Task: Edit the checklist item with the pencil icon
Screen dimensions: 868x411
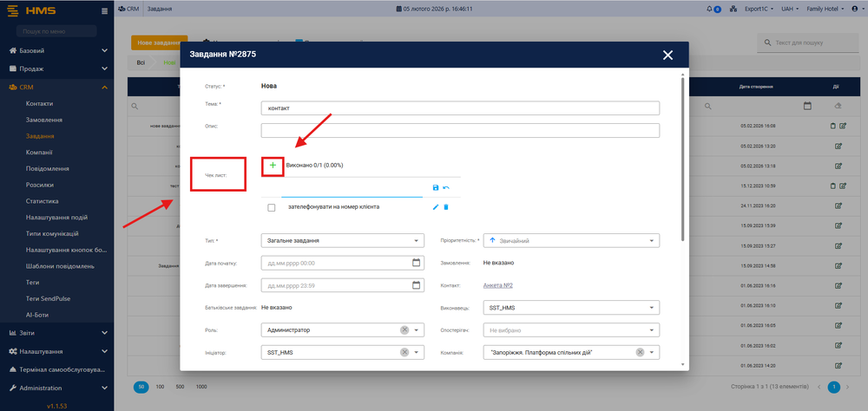Action: [x=436, y=207]
